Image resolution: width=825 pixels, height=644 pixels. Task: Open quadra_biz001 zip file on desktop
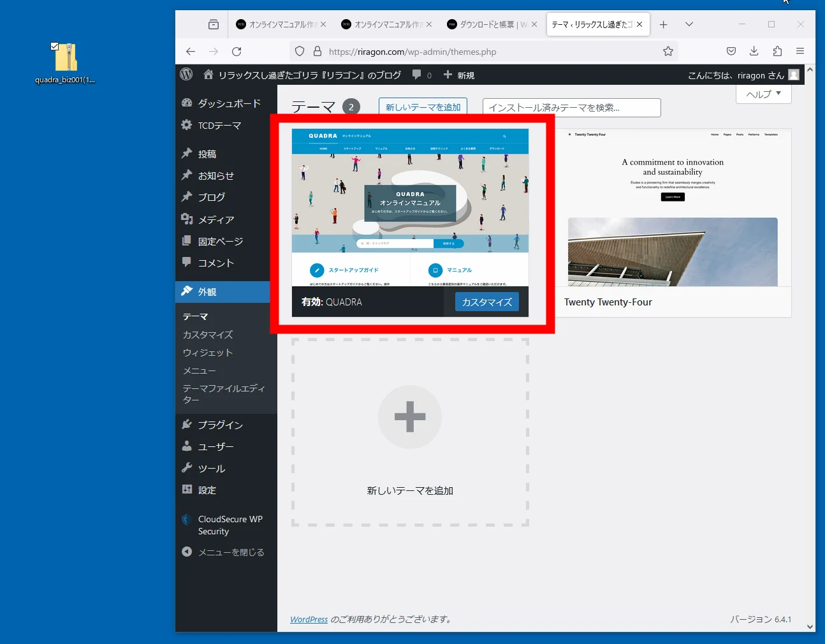pyautogui.click(x=65, y=59)
